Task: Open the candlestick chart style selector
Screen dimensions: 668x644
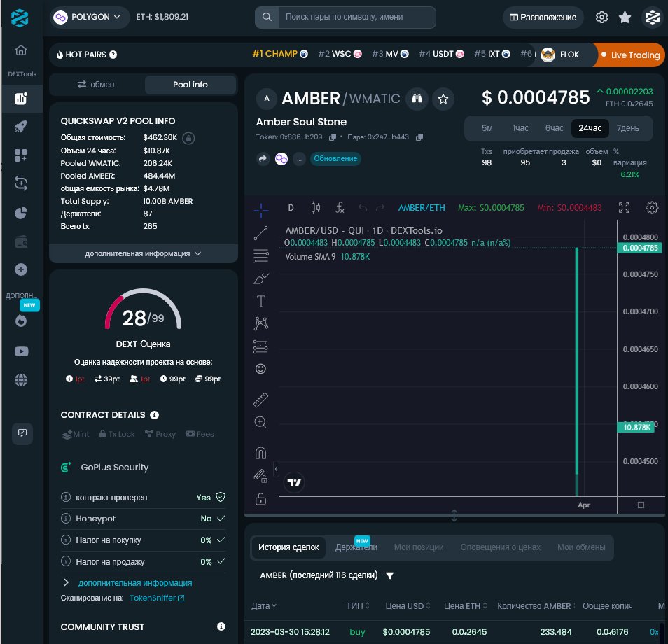Action: (315, 207)
